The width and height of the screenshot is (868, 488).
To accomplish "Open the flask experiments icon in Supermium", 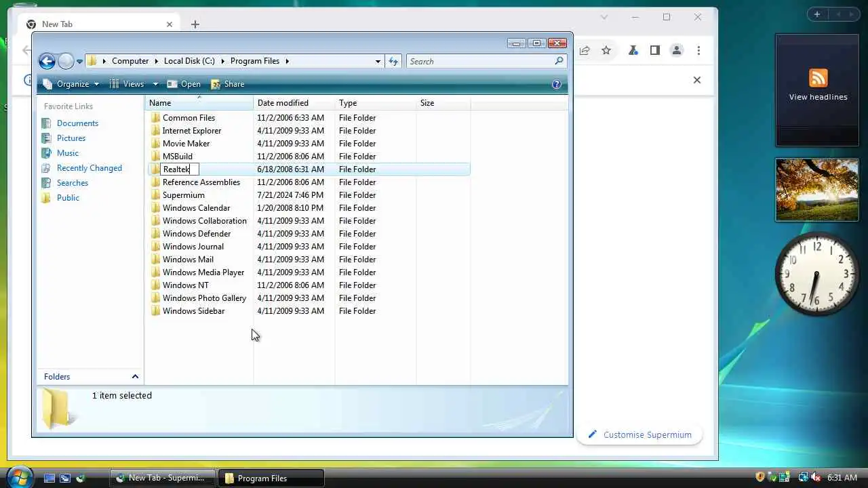I will [633, 50].
